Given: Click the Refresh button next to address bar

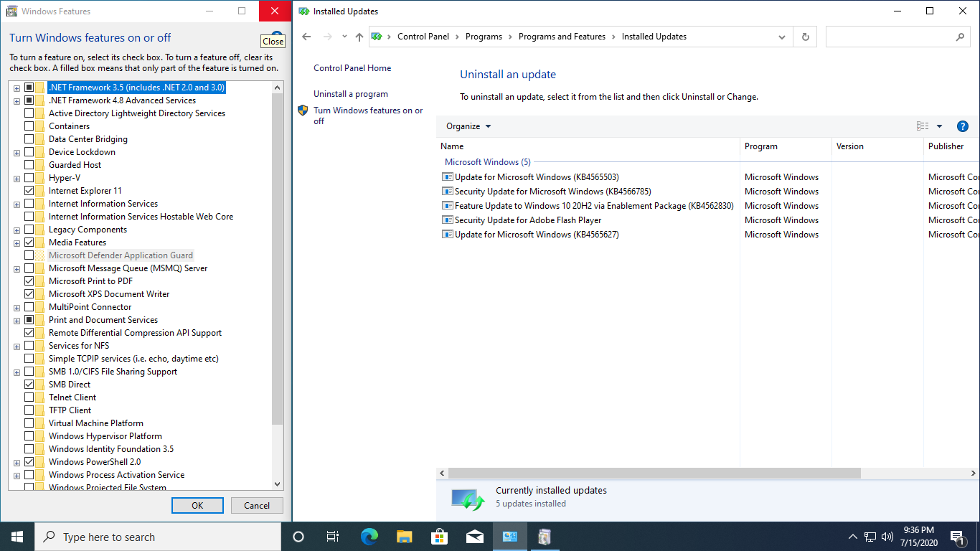Looking at the screenshot, I should click(x=805, y=37).
